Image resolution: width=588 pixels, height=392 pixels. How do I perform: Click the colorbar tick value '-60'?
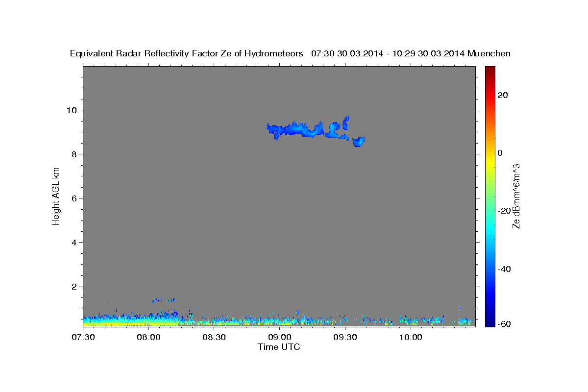coord(505,324)
